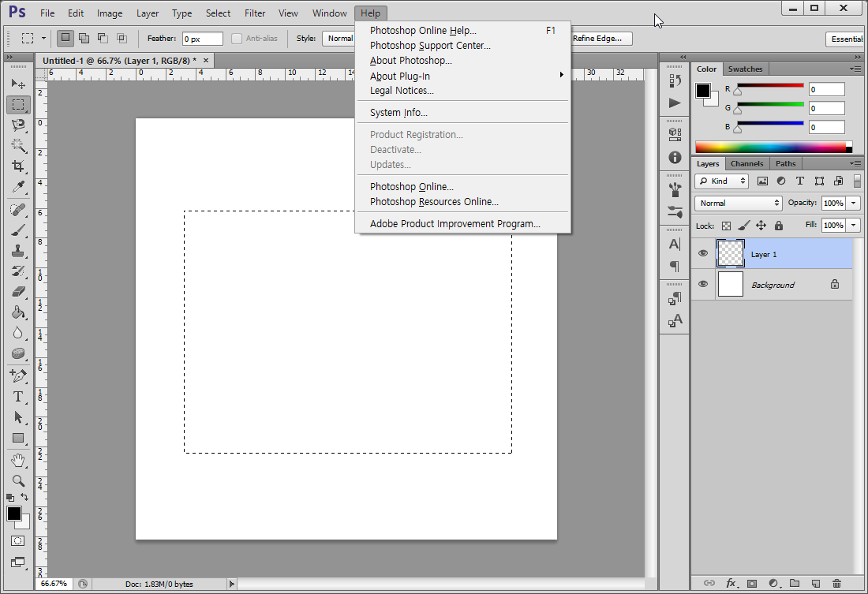Open the tool preset picker arrow
The width and height of the screenshot is (868, 594).
coord(43,38)
